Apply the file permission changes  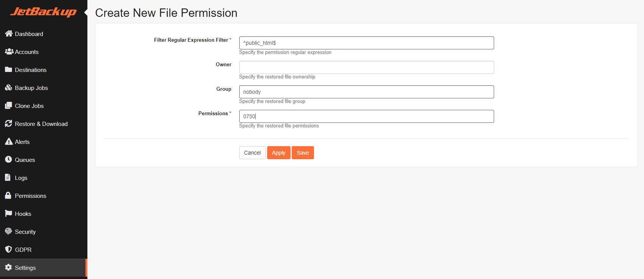279,153
